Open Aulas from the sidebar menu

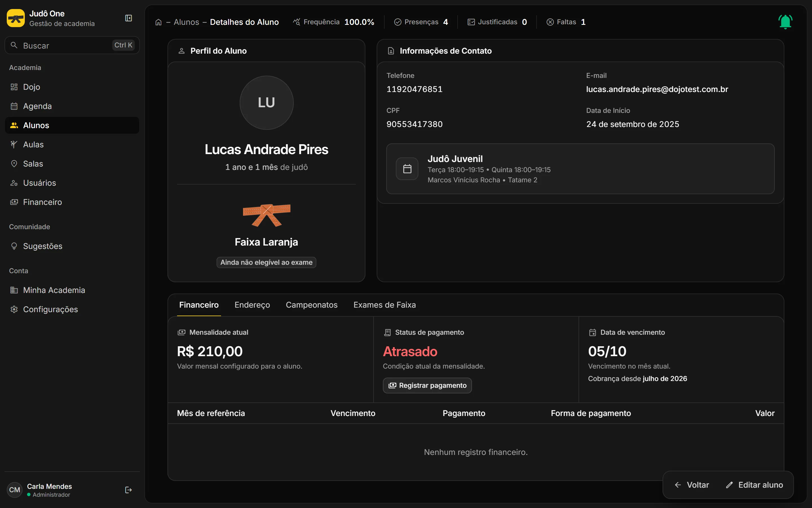point(72,144)
